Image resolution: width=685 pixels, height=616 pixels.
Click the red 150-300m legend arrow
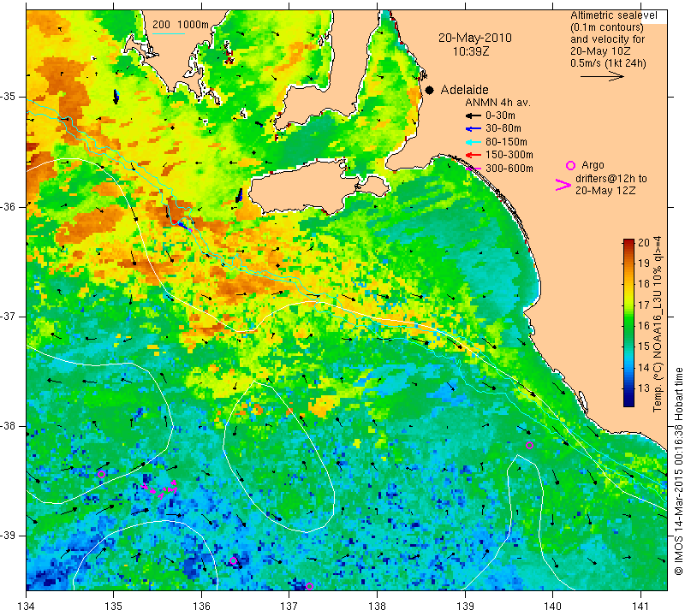click(x=474, y=155)
